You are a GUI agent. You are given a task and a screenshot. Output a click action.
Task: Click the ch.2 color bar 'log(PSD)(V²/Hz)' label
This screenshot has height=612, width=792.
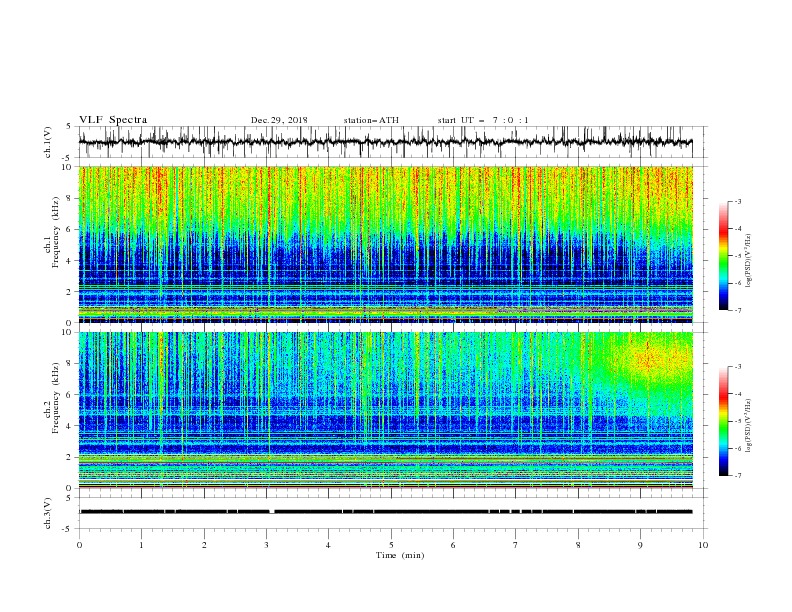click(748, 426)
